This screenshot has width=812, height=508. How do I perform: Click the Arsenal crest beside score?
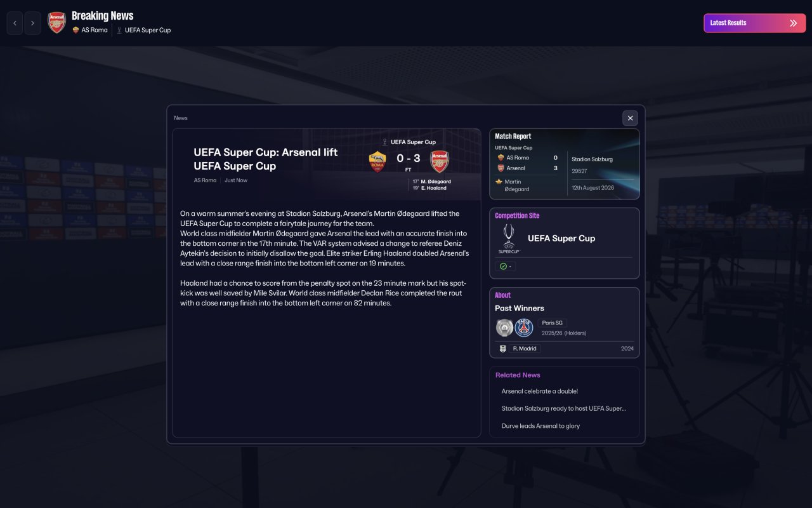tap(440, 161)
